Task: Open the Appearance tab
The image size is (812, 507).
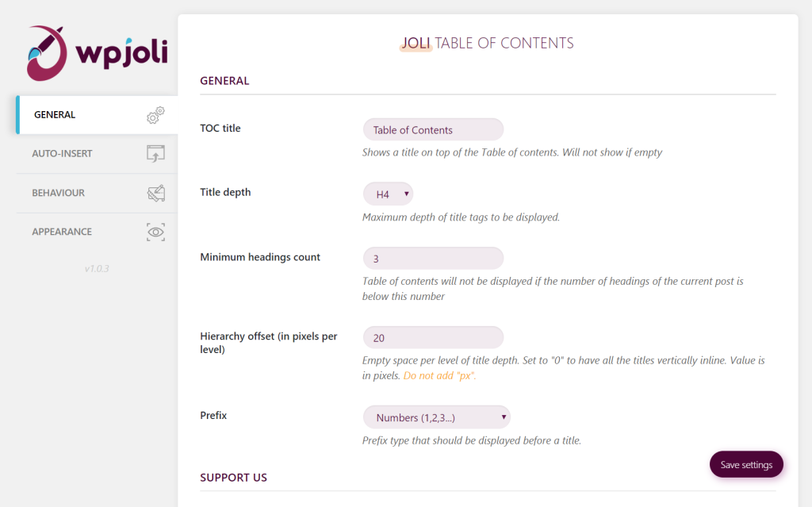Action: (x=62, y=232)
